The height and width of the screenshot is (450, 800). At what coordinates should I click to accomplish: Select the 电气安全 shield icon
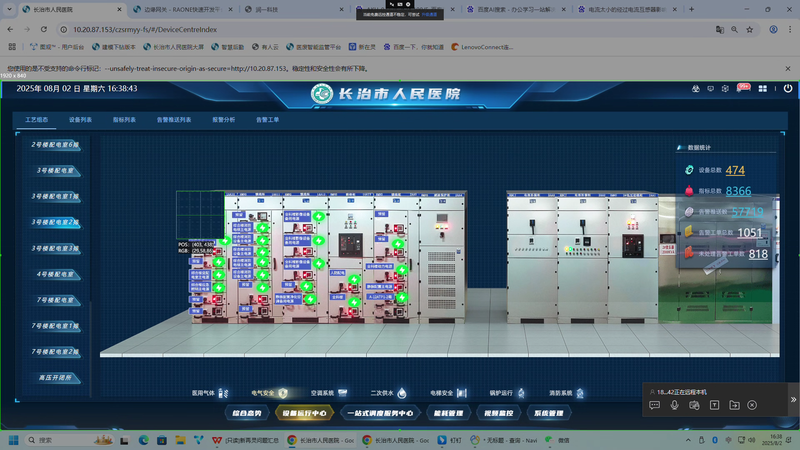(x=283, y=393)
